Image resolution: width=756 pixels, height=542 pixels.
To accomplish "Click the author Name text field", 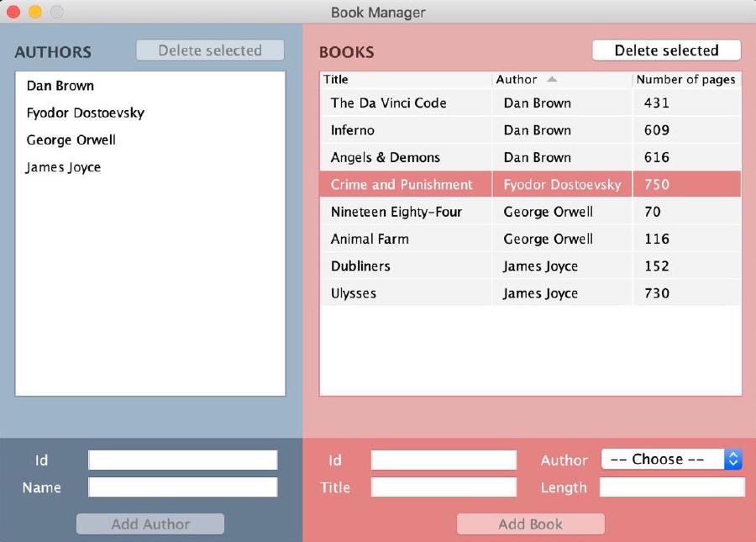I will 182,487.
